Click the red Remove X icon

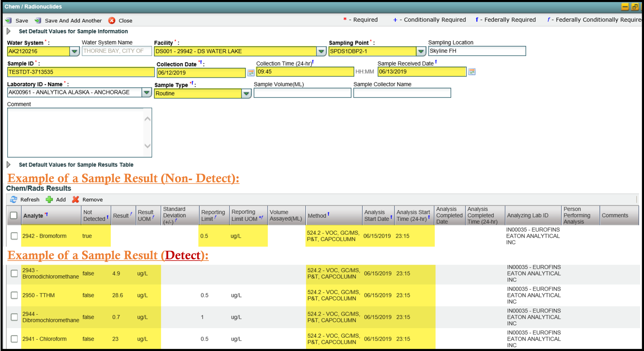[76, 199]
